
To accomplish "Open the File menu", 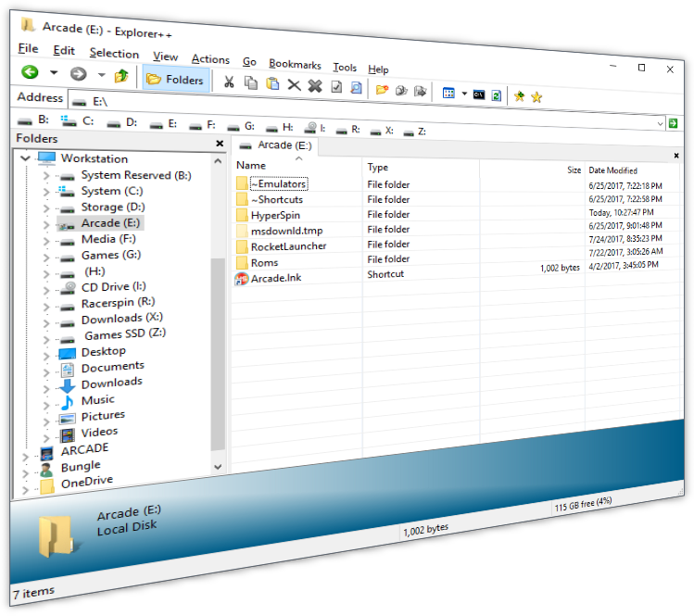I will 28,48.
